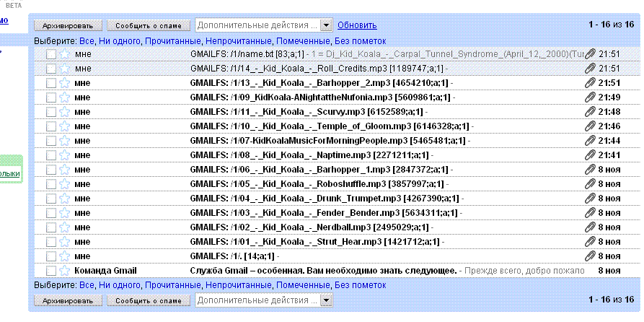Click bottom Сообщить о спаме button

tap(149, 300)
